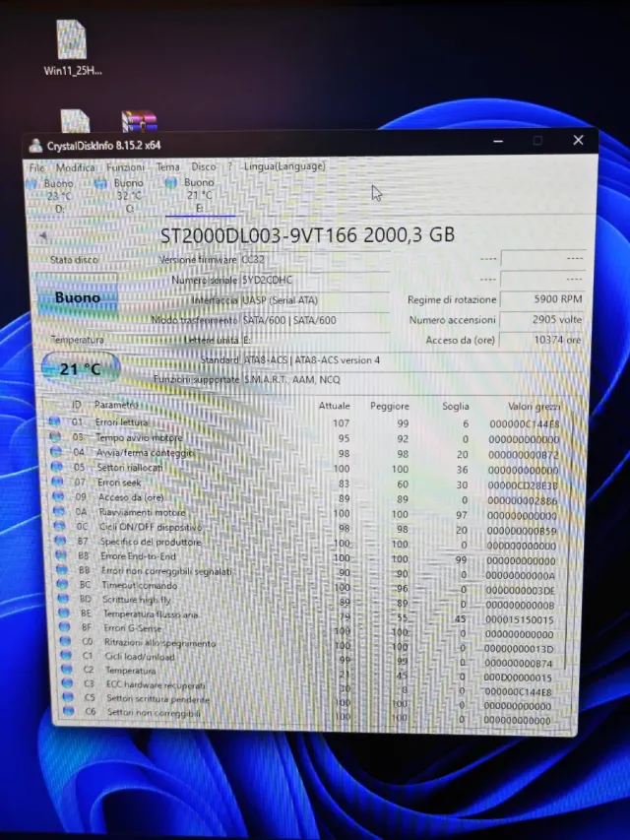Close the CrystalDiskInfo window
This screenshot has height=840, width=630.
(x=578, y=140)
